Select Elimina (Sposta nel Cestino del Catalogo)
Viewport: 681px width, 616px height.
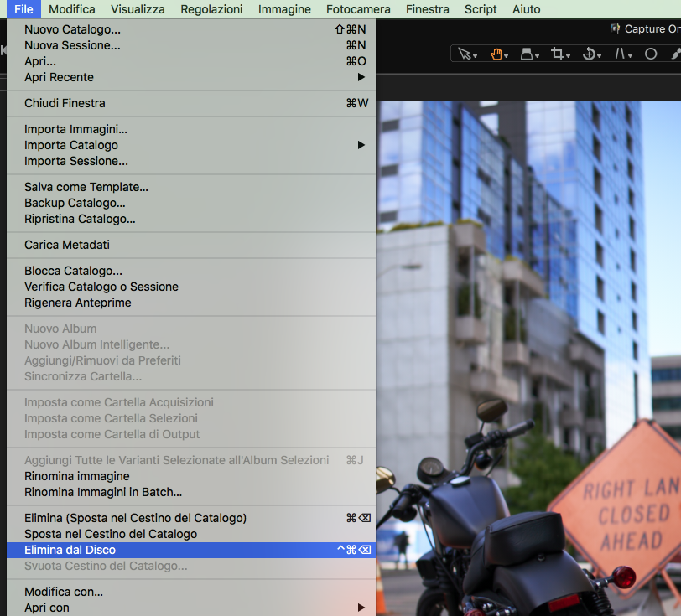click(191, 518)
